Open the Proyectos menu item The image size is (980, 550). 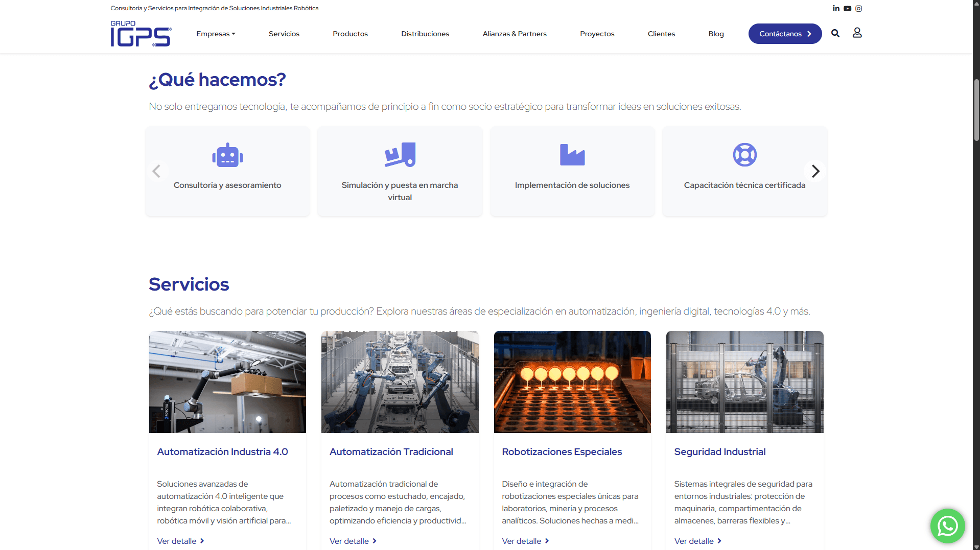(597, 34)
